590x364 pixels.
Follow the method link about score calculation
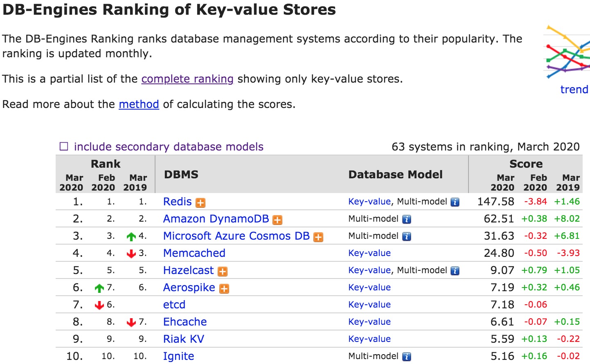click(139, 104)
